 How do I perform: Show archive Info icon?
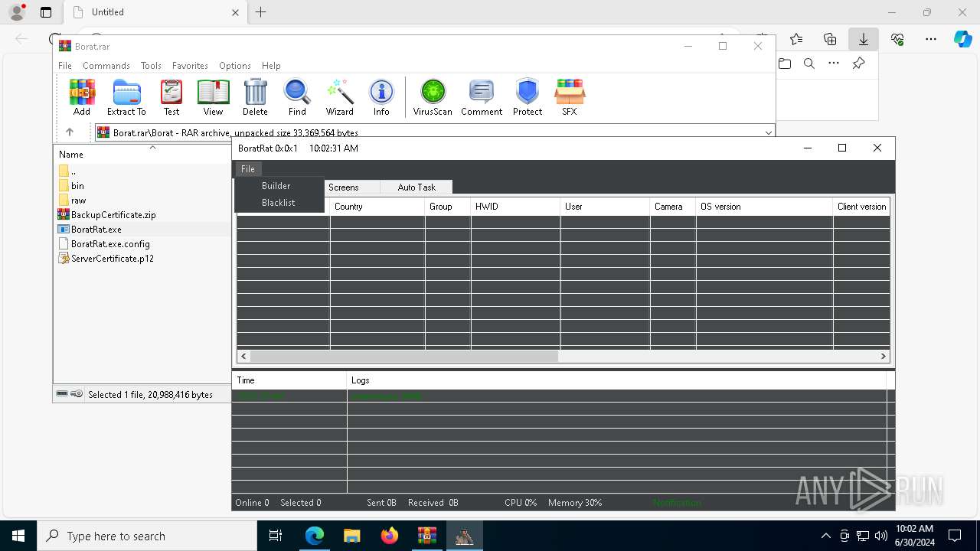pyautogui.click(x=381, y=97)
